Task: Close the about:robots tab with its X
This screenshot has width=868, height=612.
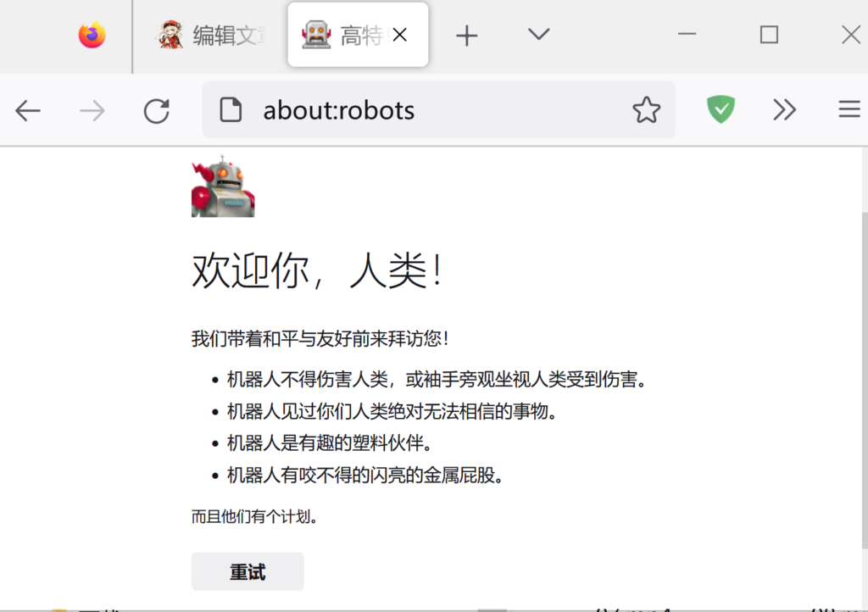Action: [399, 35]
